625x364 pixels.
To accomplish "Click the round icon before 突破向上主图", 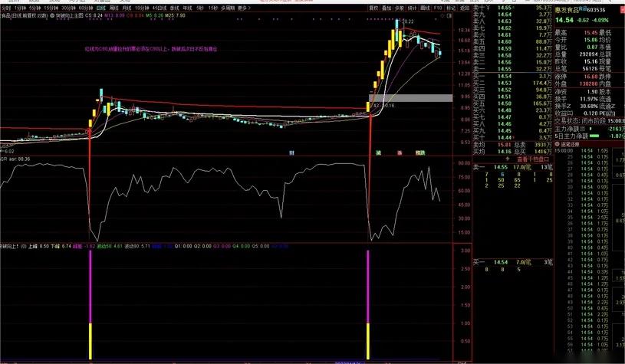I will coord(52,15).
